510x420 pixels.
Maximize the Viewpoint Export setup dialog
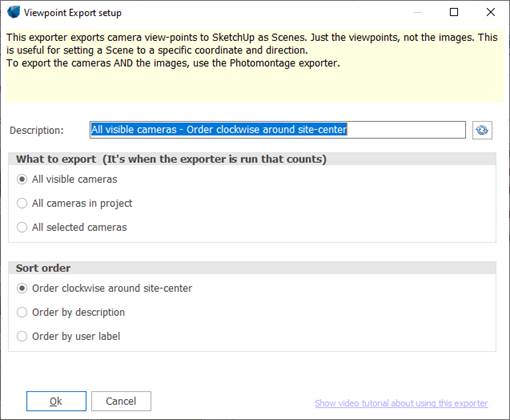(x=454, y=12)
